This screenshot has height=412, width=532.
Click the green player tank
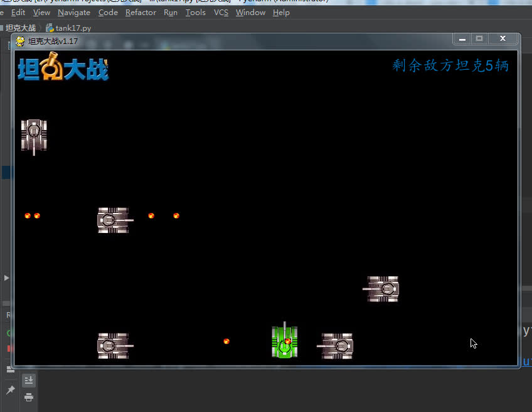tap(285, 340)
